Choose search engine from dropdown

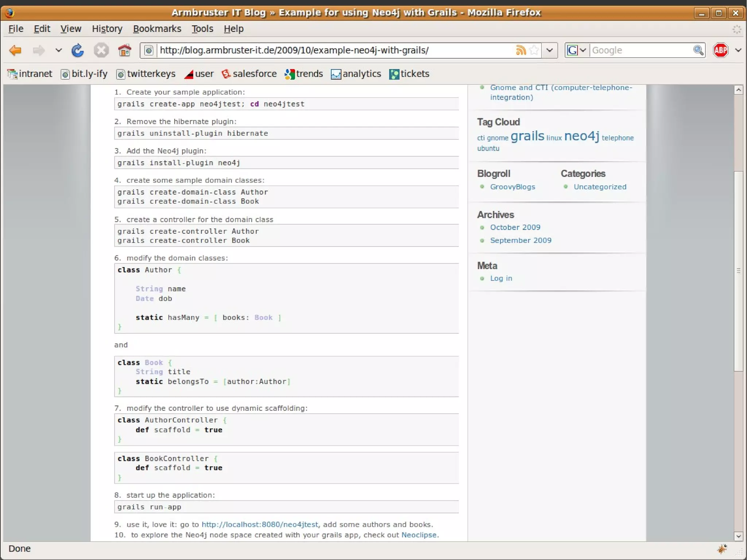coord(577,50)
